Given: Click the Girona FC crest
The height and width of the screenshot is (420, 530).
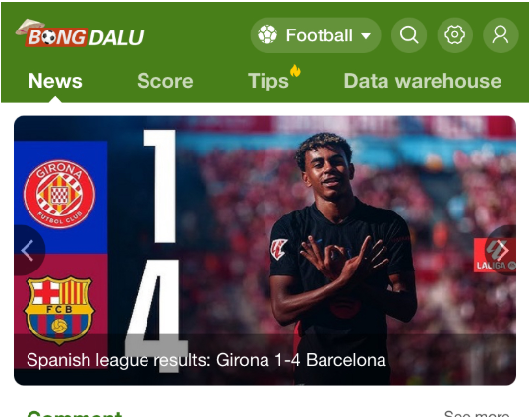Looking at the screenshot, I should [59, 194].
